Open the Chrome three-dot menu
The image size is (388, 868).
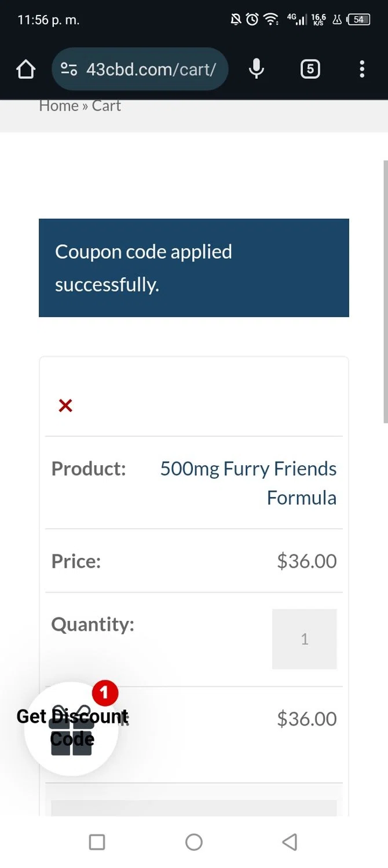(362, 69)
